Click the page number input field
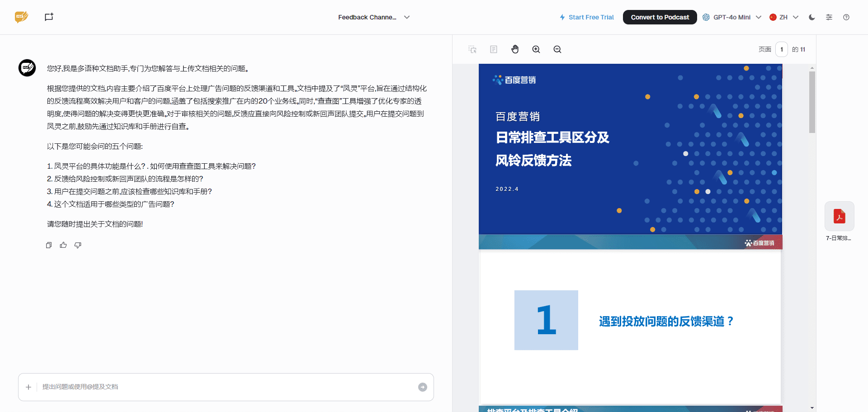 tap(782, 49)
